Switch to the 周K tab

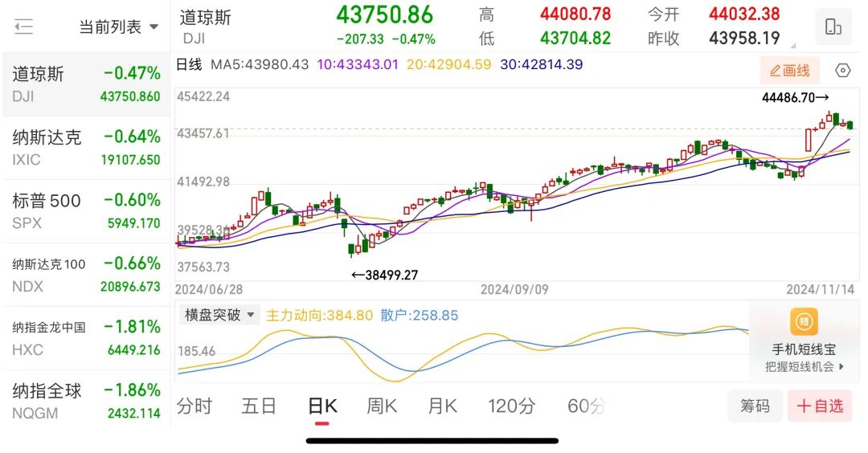382,406
